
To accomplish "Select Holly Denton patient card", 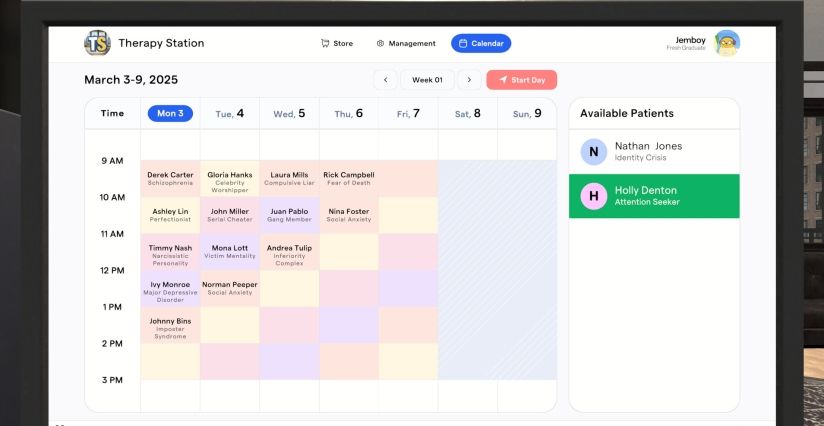I will 654,196.
